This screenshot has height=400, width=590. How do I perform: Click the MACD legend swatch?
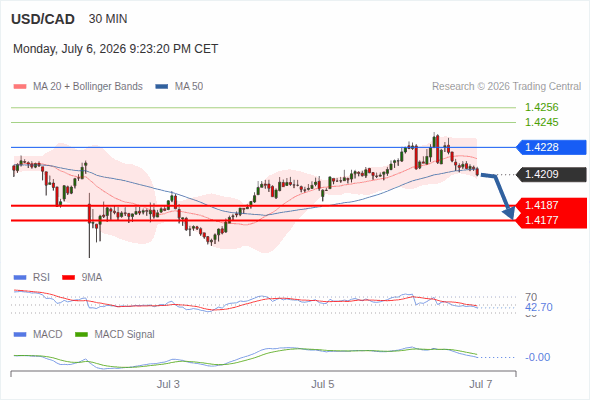pos(20,335)
